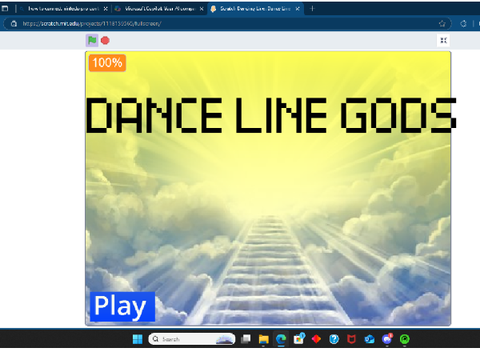This screenshot has height=360, width=480.
Task: Open Microsoft Edge from taskbar
Action: pos(281,339)
